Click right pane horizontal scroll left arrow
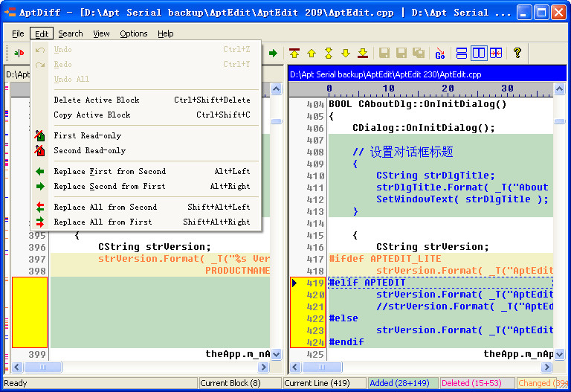Viewport: 571px width, 392px height. pyautogui.click(x=295, y=367)
